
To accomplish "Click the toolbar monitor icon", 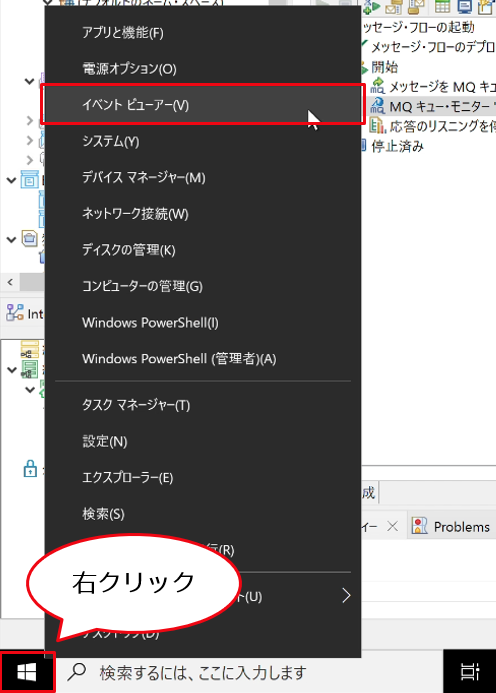I will point(464,7).
